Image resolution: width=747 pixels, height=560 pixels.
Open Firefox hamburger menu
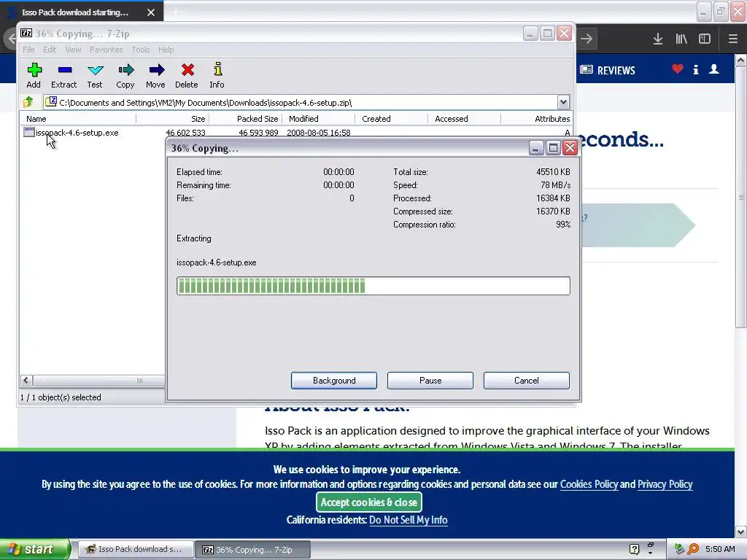[x=732, y=39]
